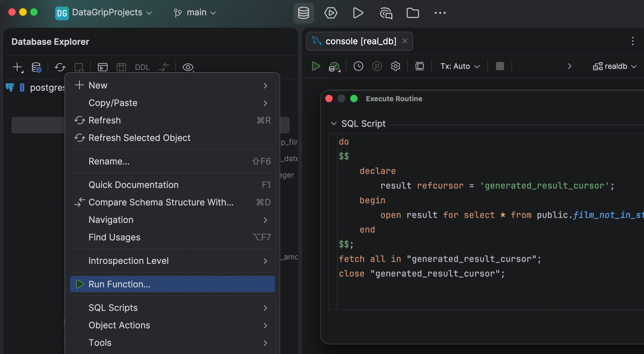Open the main branch dropdown

(x=196, y=13)
